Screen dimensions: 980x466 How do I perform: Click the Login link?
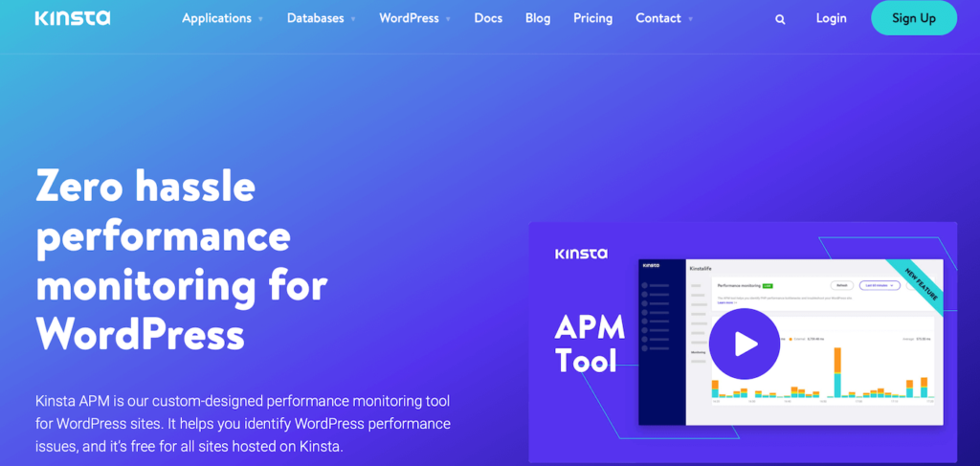[x=831, y=18]
